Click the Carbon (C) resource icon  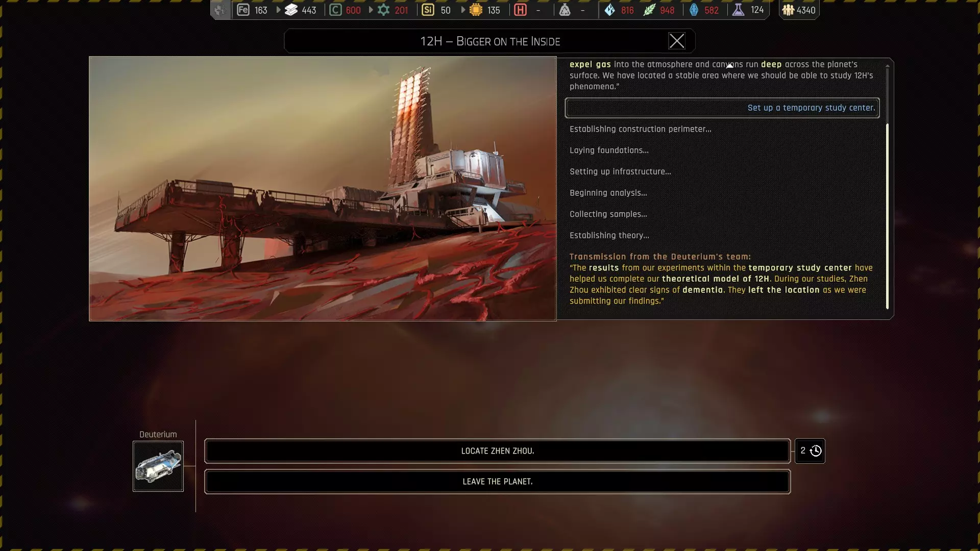point(335,10)
